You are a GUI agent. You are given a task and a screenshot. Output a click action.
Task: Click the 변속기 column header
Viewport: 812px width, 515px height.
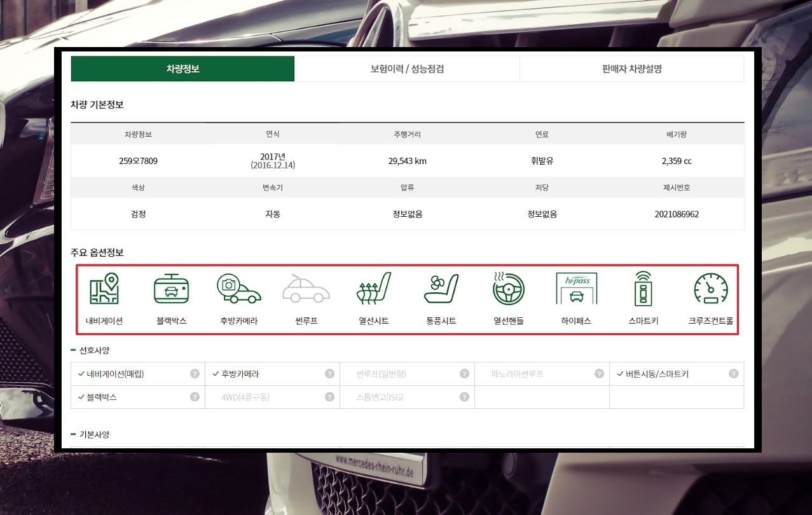click(x=273, y=188)
